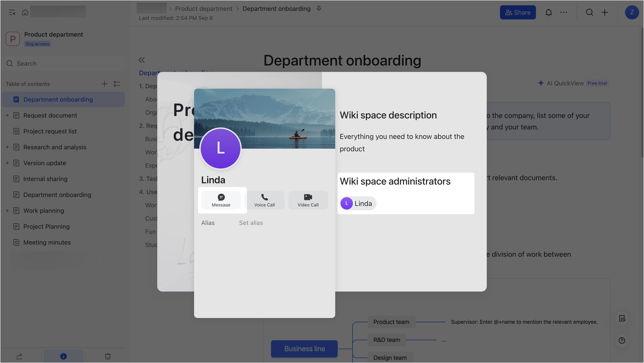Collapse the sidebar with the menu icon
The width and height of the screenshot is (644, 363).
(12, 12)
